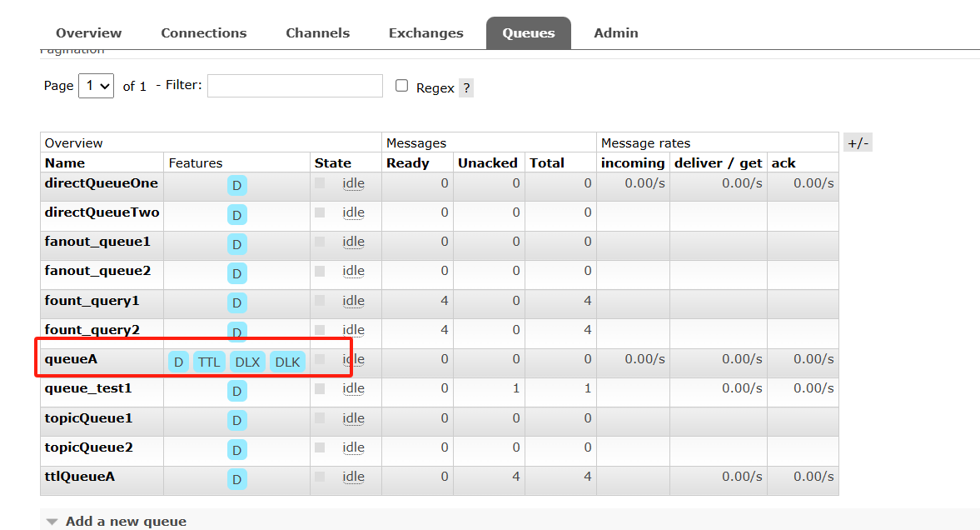Screen dimensions: 980x530
Task: Click the D badge for fount_query1
Action: click(236, 302)
